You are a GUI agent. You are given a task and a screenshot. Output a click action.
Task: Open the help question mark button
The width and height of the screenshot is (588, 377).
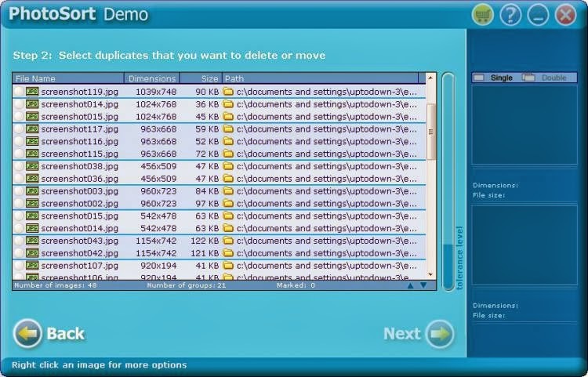click(510, 15)
